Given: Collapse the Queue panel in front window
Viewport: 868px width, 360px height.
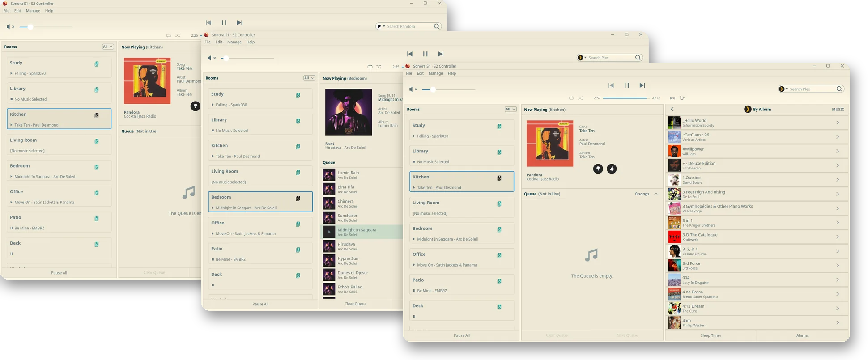Looking at the screenshot, I should point(656,194).
